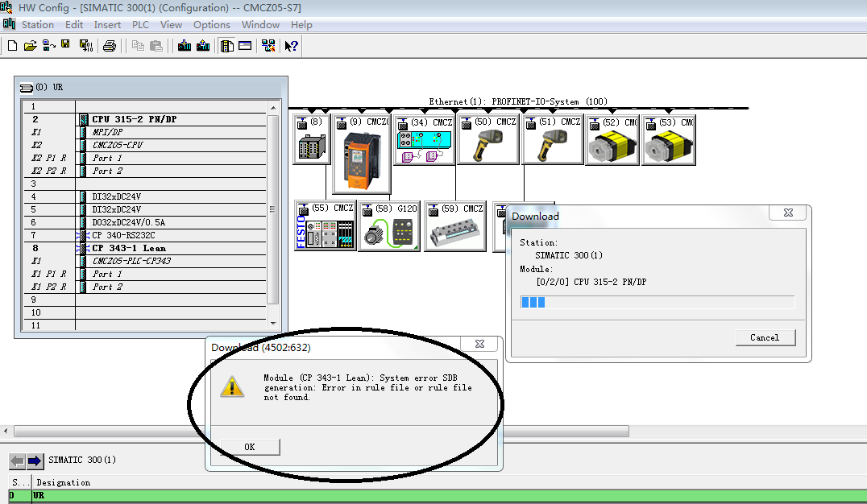Click the Save and Compile toolbar icon

[x=85, y=46]
